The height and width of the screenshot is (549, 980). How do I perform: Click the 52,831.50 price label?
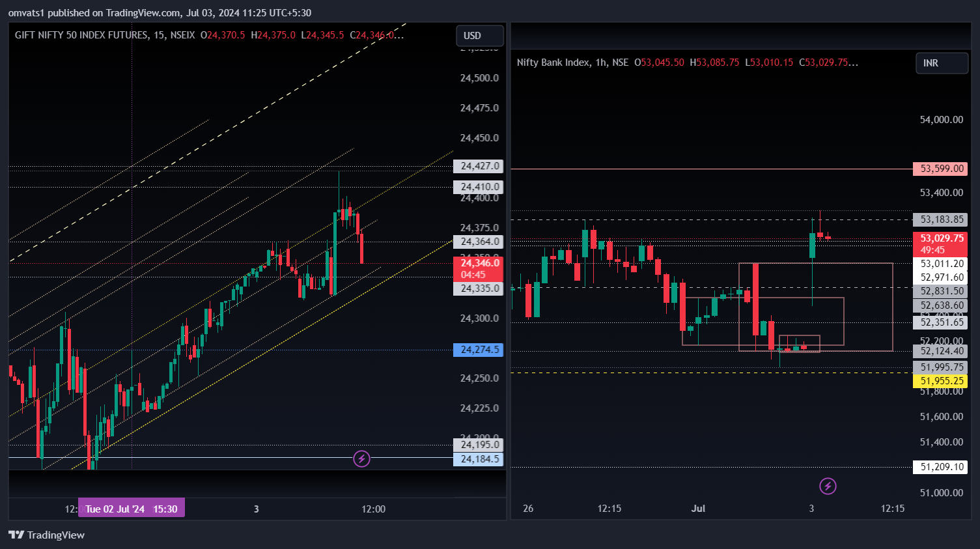940,291
